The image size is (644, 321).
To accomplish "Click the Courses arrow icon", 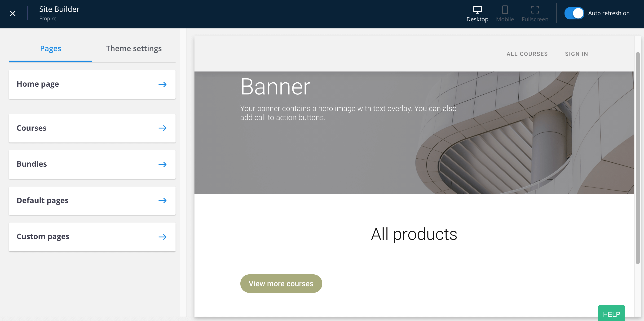I will [x=163, y=128].
